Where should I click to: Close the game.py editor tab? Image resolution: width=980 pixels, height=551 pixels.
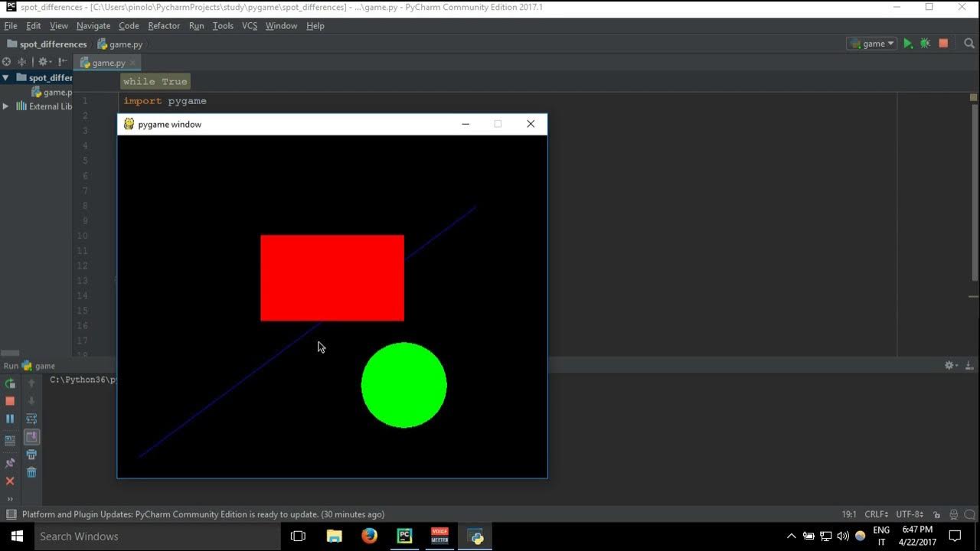[x=132, y=63]
